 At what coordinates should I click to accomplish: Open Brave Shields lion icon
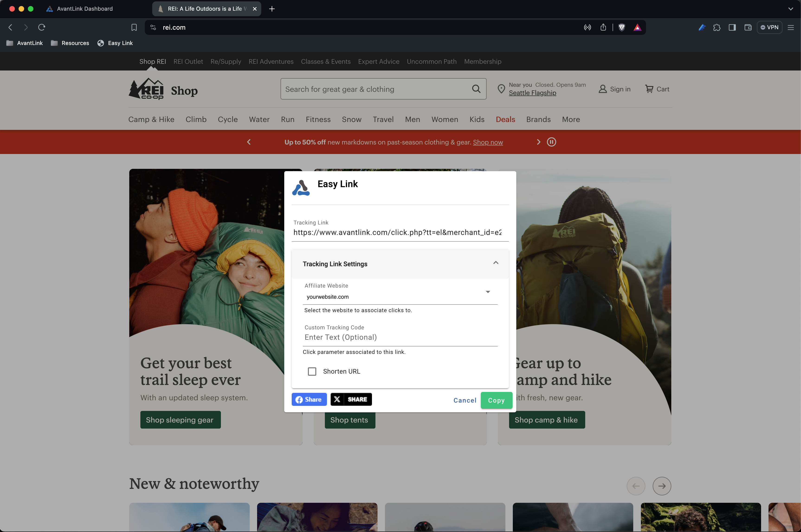[x=622, y=28]
